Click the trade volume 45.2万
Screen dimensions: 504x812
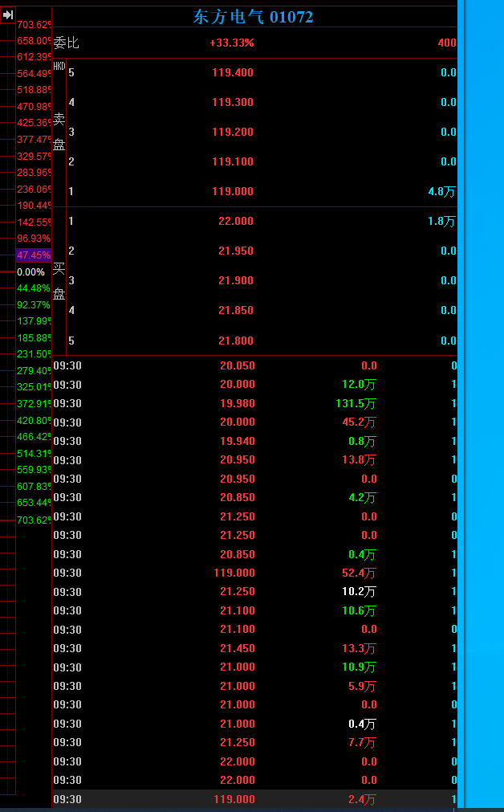click(359, 422)
